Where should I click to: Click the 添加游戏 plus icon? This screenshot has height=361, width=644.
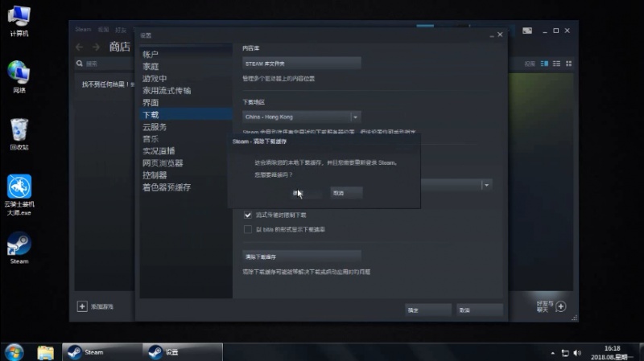tap(82, 306)
